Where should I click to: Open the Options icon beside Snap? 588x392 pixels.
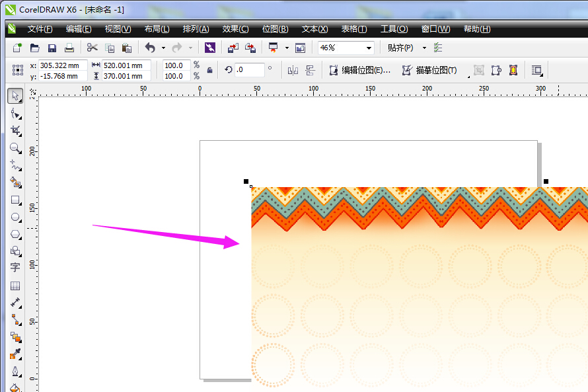tap(437, 48)
